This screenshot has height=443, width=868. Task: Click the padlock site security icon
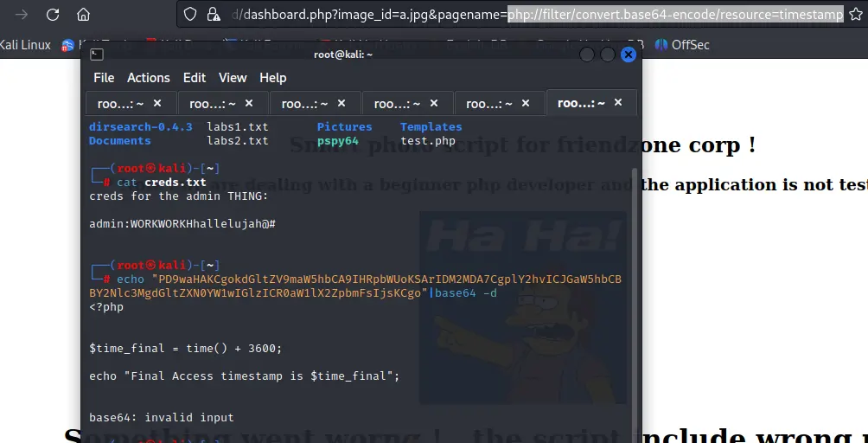(214, 15)
